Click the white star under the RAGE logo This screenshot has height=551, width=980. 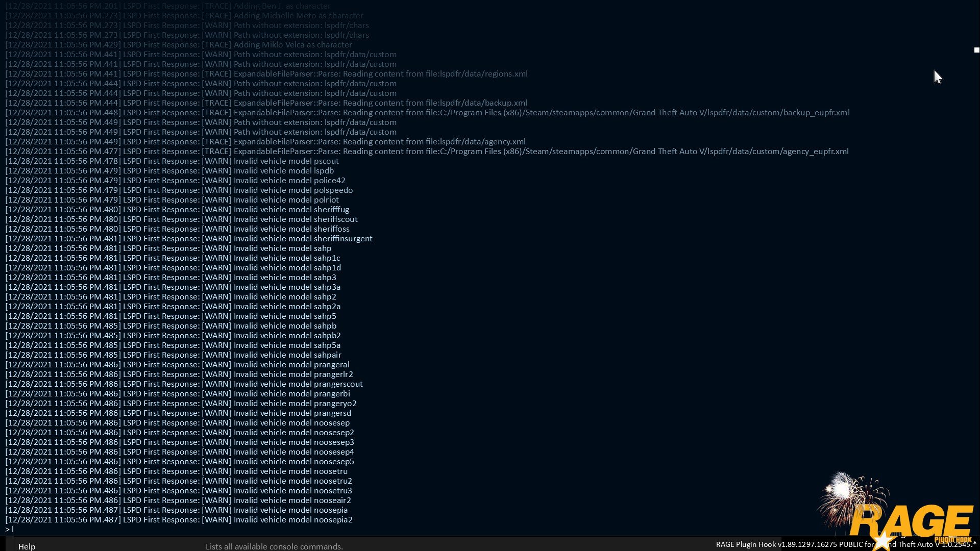(x=883, y=541)
